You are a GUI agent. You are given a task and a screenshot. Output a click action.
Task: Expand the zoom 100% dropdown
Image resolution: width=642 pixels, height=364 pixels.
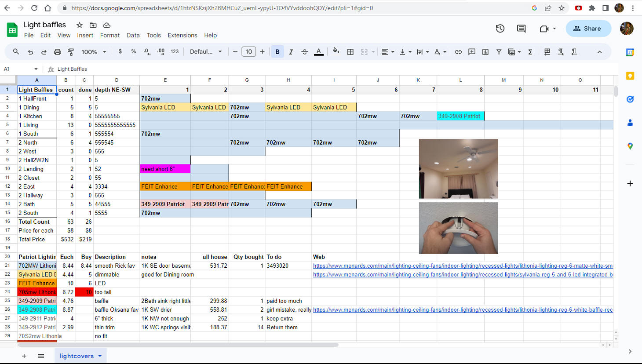tap(94, 52)
